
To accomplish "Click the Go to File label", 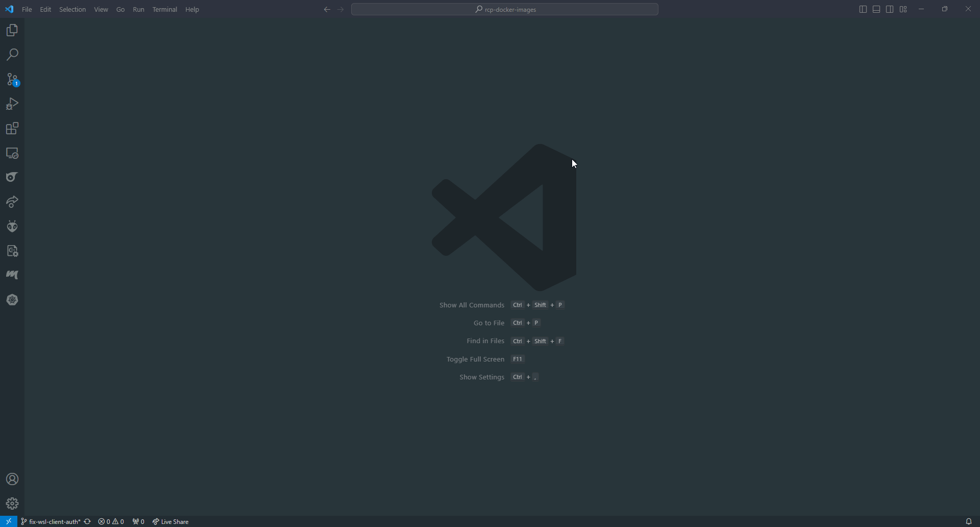I will tap(489, 323).
